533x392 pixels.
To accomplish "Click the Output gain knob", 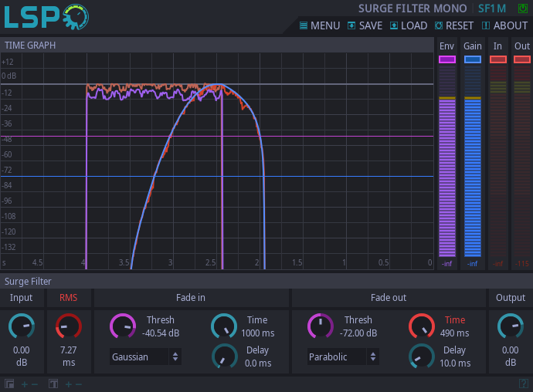I will click(x=511, y=326).
